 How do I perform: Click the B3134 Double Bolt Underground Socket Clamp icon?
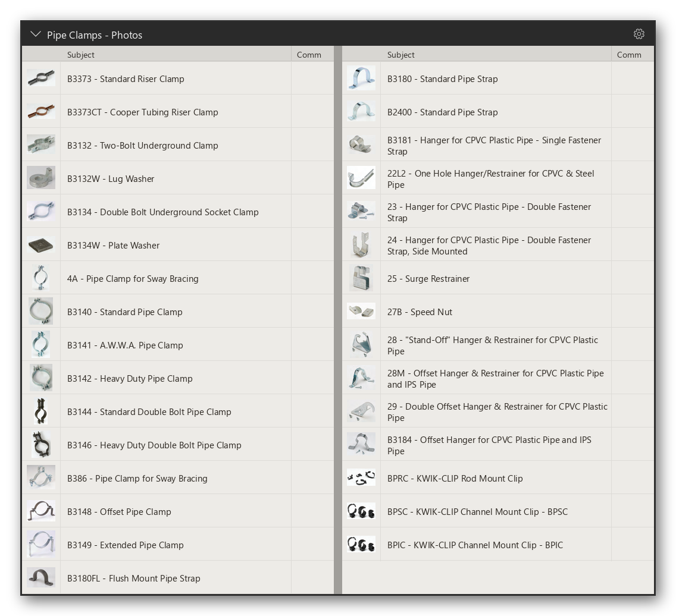(x=41, y=211)
